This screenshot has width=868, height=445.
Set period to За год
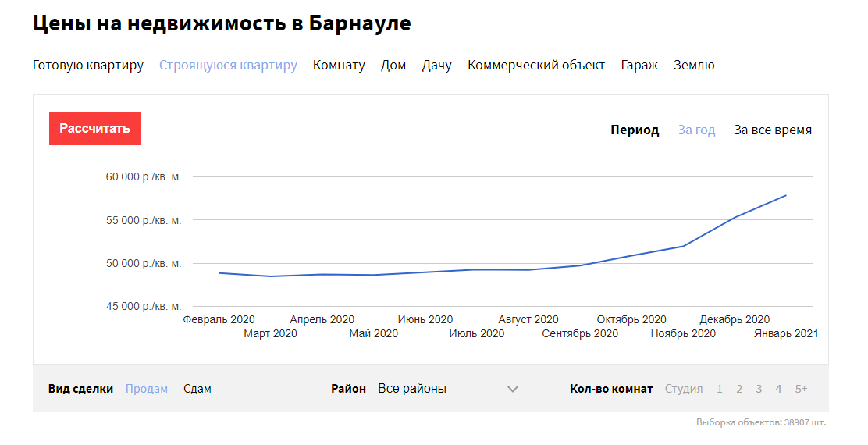[x=696, y=130]
